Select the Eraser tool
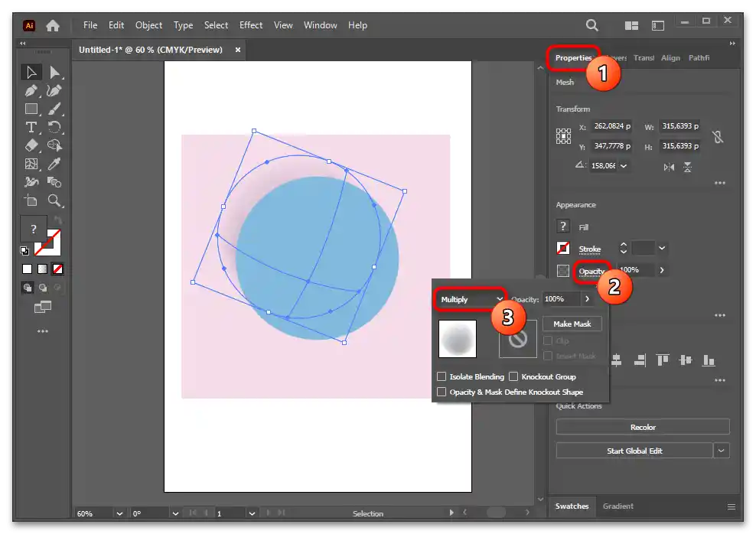 31,145
